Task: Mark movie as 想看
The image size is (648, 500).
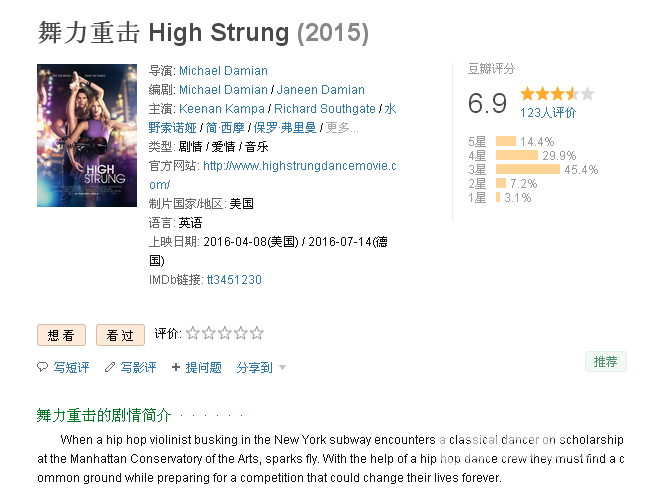Action: click(61, 335)
